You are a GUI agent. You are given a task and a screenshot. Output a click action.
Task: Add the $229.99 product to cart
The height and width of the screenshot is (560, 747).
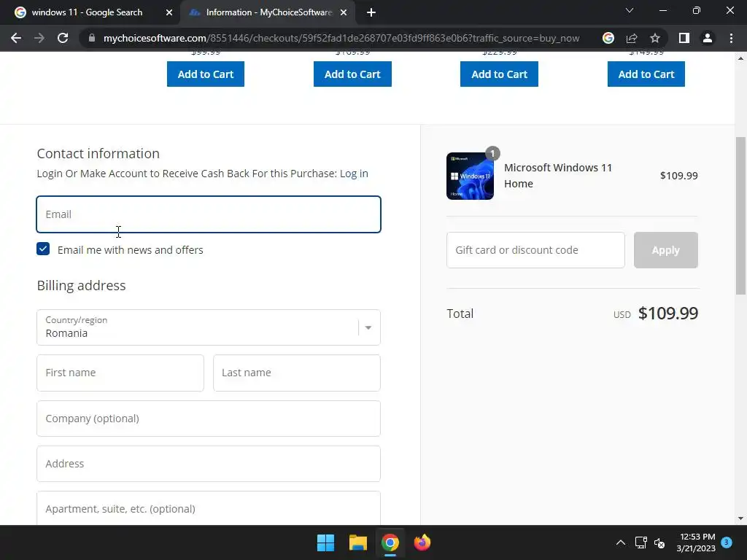(499, 74)
